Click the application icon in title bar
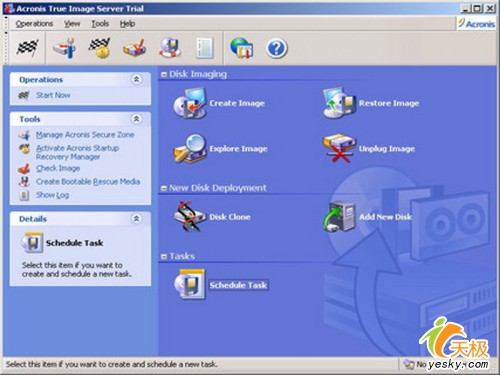The width and height of the screenshot is (500, 375). coord(9,9)
